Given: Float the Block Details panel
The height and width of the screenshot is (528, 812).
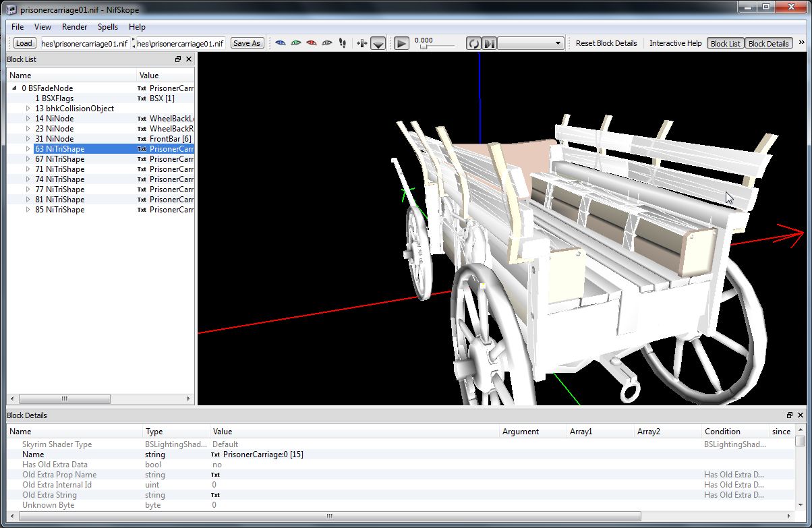Looking at the screenshot, I should tap(790, 415).
